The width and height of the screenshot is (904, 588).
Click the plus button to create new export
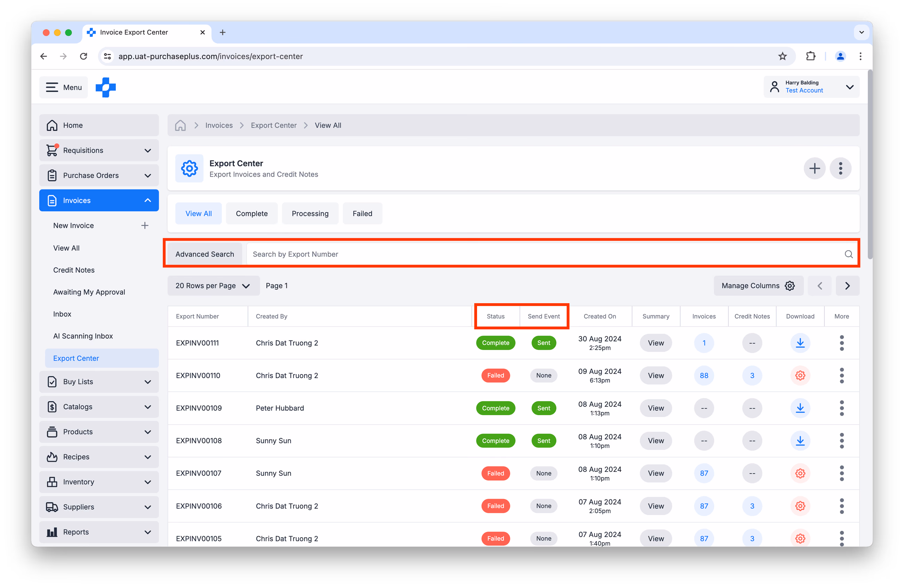click(814, 168)
